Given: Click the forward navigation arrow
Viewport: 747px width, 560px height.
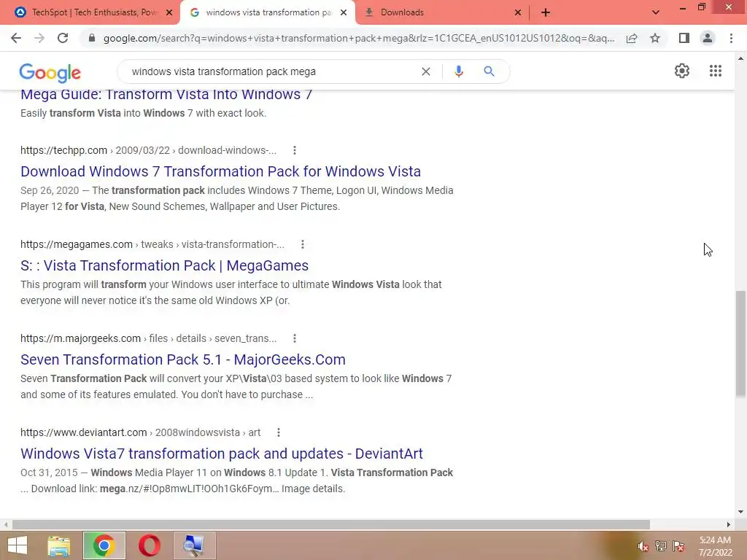Looking at the screenshot, I should coord(39,38).
